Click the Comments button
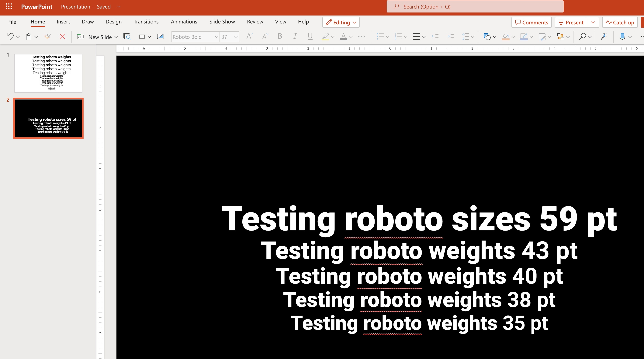The width and height of the screenshot is (644, 359). (531, 22)
